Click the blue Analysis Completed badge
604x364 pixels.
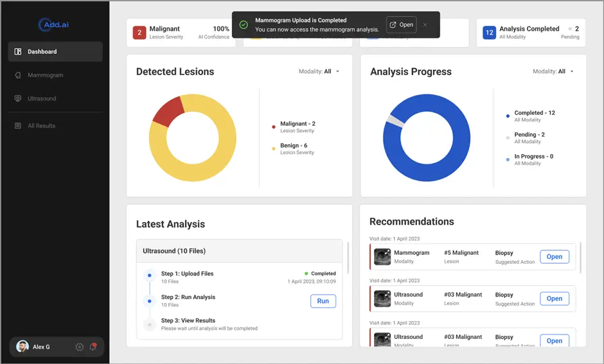pos(490,33)
